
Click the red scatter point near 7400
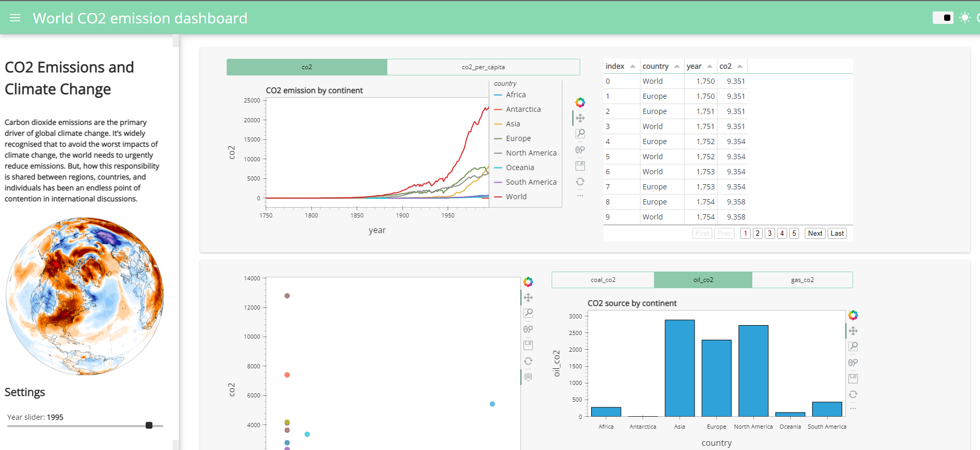[287, 375]
